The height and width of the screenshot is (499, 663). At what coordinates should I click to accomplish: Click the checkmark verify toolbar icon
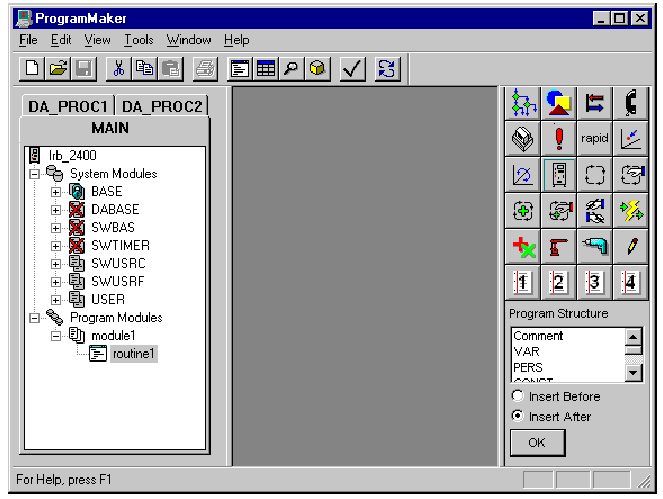[x=352, y=69]
